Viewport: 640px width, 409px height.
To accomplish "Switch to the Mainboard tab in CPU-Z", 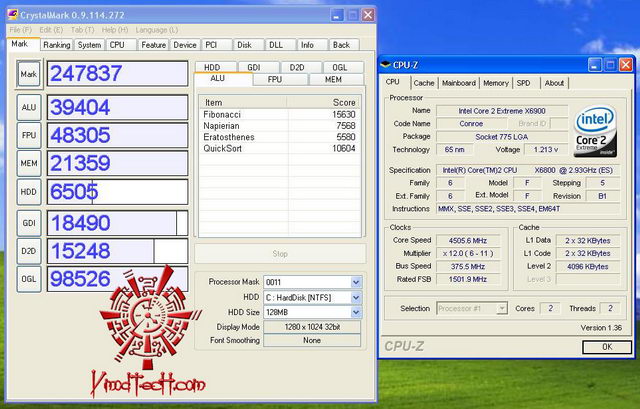I will click(x=459, y=83).
